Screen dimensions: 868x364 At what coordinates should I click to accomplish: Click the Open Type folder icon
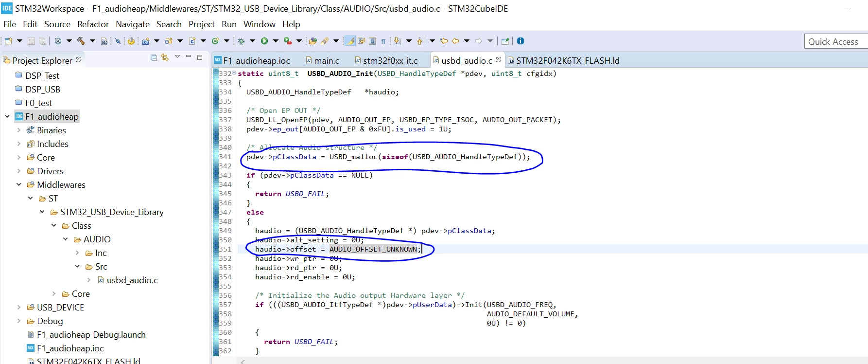pos(313,41)
